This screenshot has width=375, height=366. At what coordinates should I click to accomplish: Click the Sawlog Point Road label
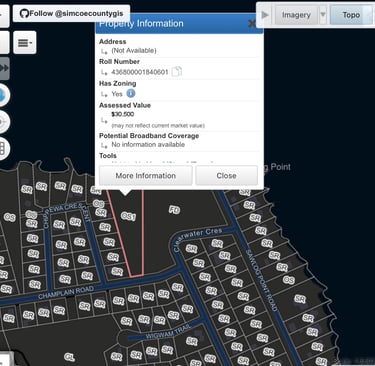262,280
